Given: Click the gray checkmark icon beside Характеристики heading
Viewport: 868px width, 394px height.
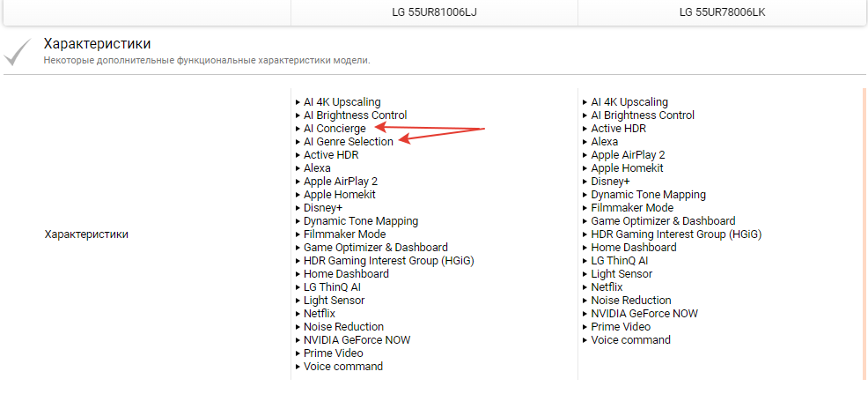Looking at the screenshot, I should [x=18, y=51].
